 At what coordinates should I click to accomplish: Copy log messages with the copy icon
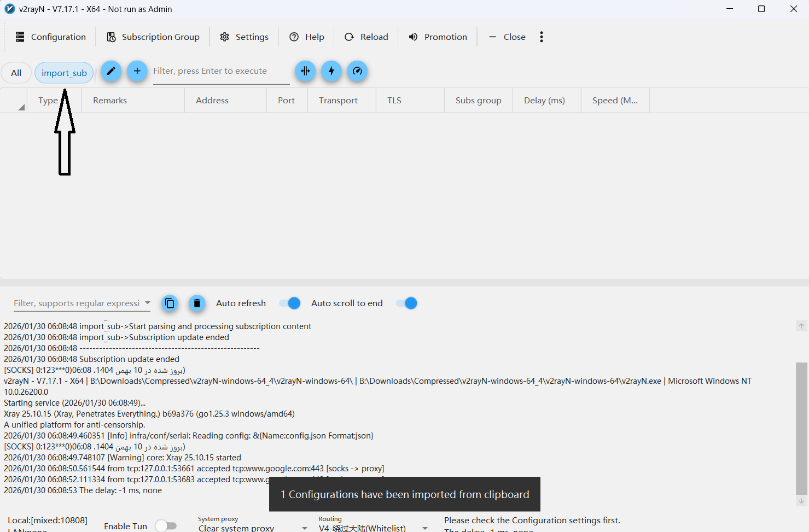pos(170,303)
